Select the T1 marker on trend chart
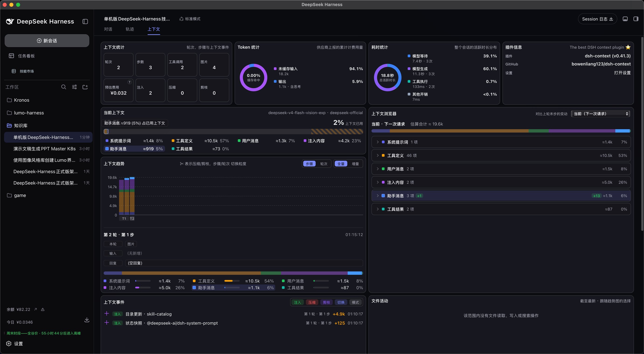The width and height of the screenshot is (644, 354). click(x=124, y=219)
